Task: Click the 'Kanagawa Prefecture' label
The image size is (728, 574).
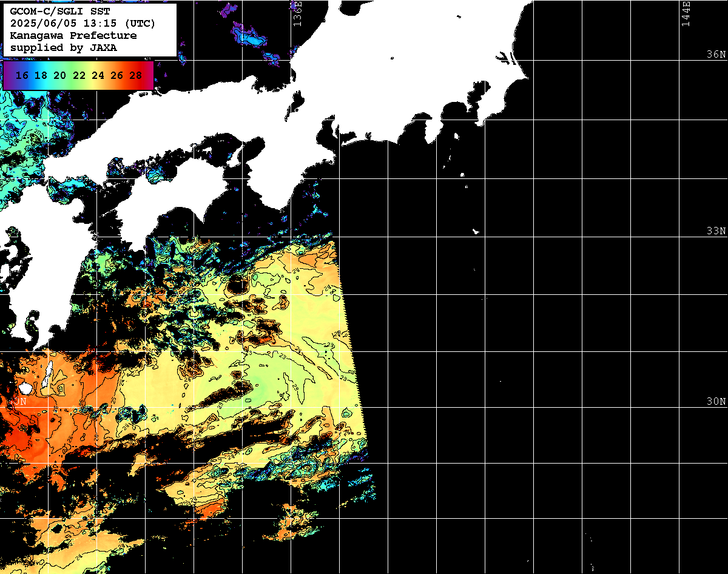Action: [73, 36]
